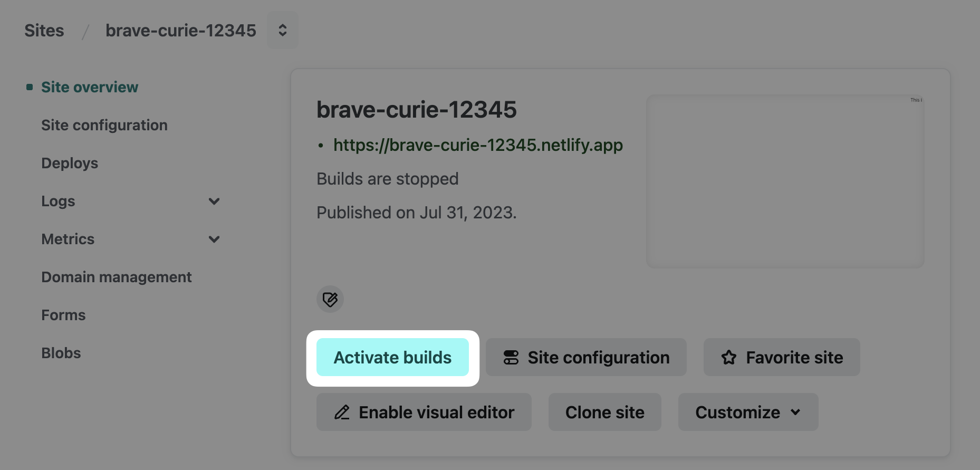
Task: Expand the Logs section chevron
Action: click(x=214, y=202)
